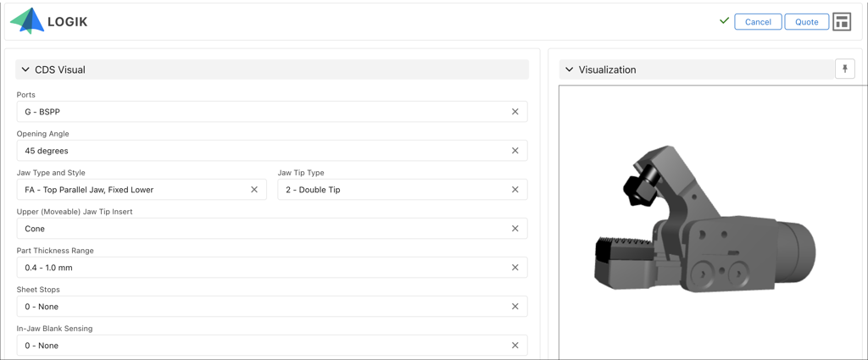Clear the Opening Angle 45 degrees value
This screenshot has width=868, height=360.
pos(515,151)
